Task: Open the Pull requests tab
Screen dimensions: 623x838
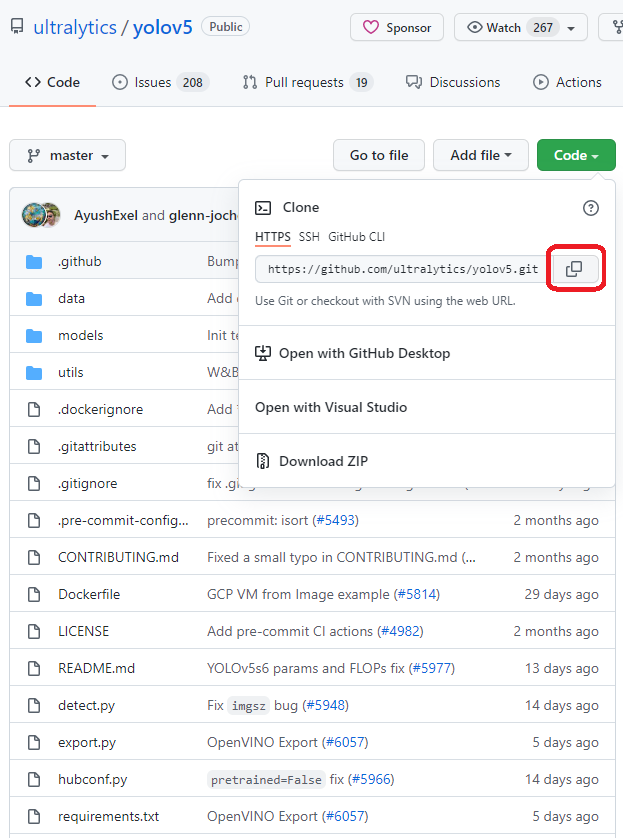Action: click(x=308, y=82)
